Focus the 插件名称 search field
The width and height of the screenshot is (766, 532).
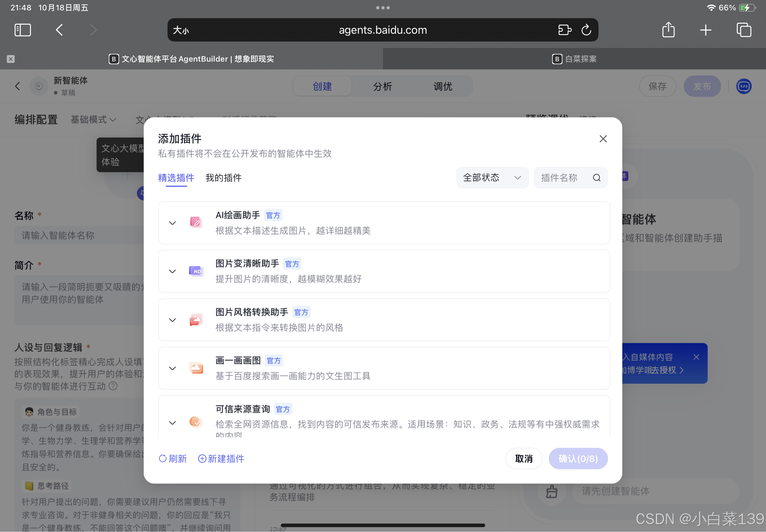563,178
